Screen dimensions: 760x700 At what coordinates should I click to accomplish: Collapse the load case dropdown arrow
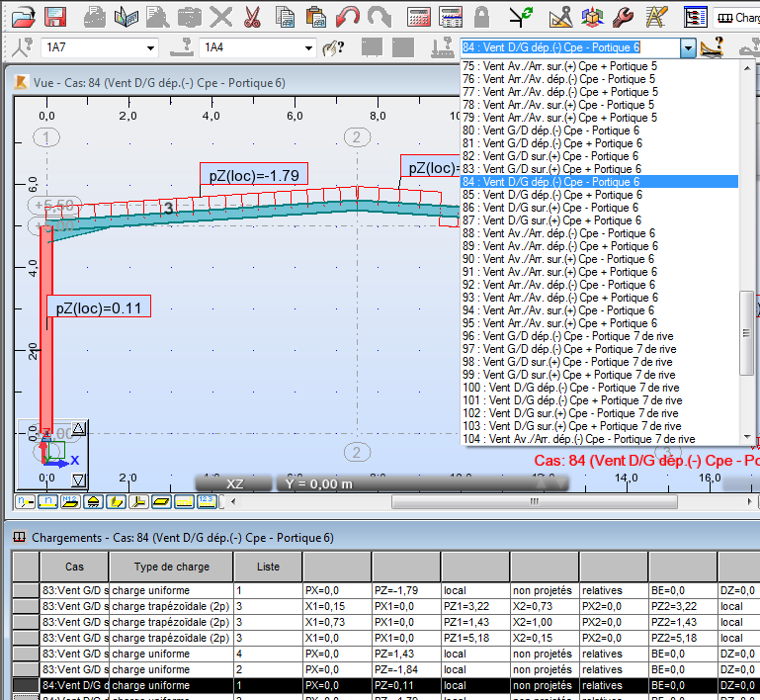688,48
